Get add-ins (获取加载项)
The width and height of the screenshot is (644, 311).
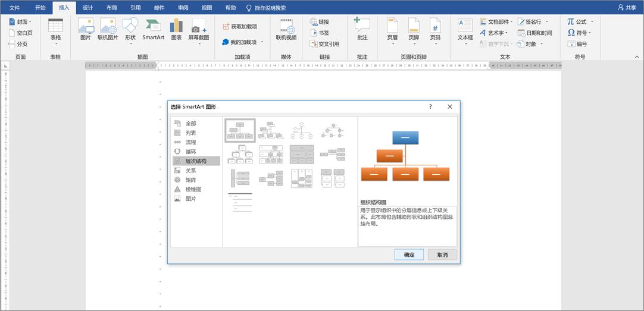[x=240, y=27]
